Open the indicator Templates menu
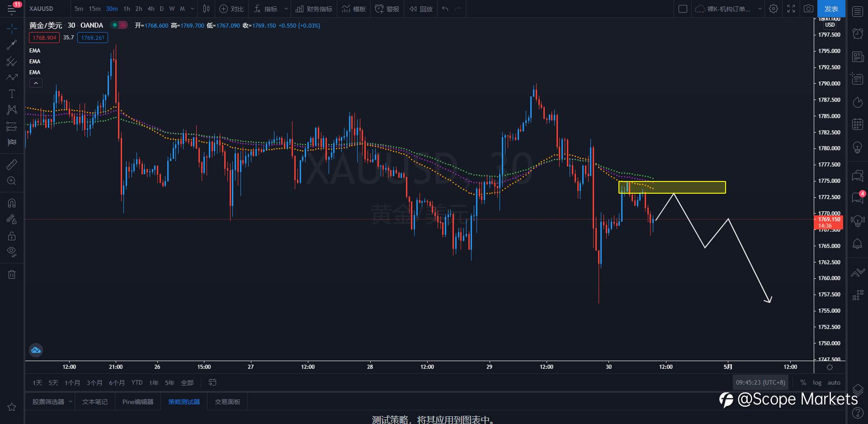This screenshot has height=424, width=868. coord(354,9)
